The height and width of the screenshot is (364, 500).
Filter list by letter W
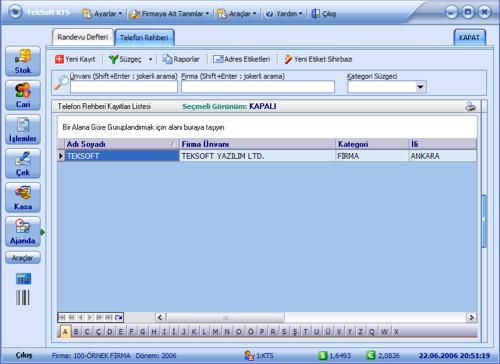pos(384,332)
